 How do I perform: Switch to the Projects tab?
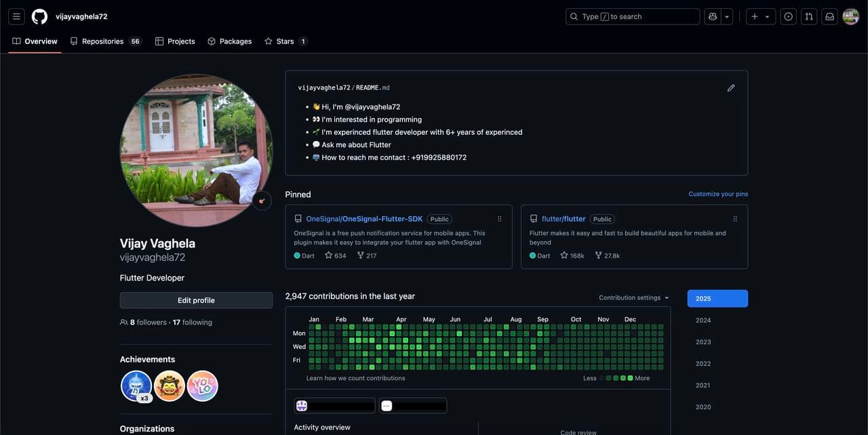[x=175, y=41]
